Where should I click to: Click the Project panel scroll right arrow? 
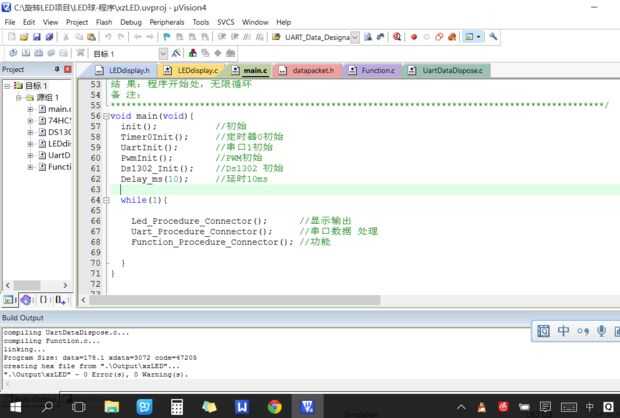pyautogui.click(x=65, y=285)
